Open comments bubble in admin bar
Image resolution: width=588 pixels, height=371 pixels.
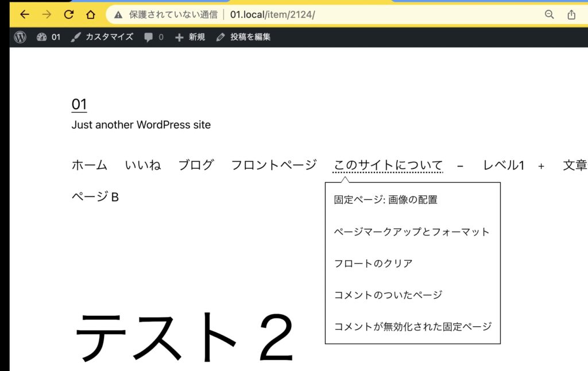tap(153, 37)
